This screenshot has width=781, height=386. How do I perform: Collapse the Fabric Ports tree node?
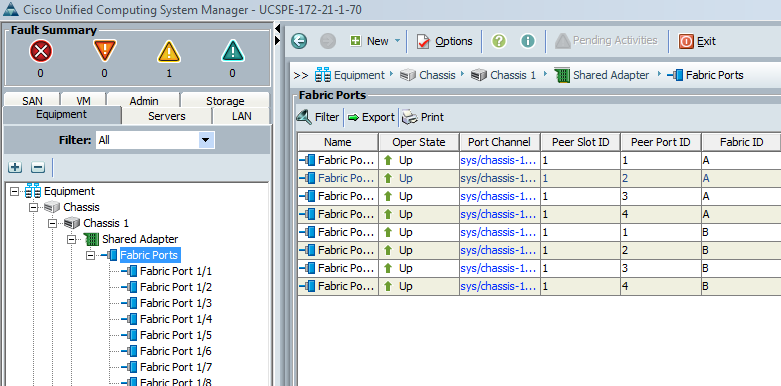click(x=90, y=255)
